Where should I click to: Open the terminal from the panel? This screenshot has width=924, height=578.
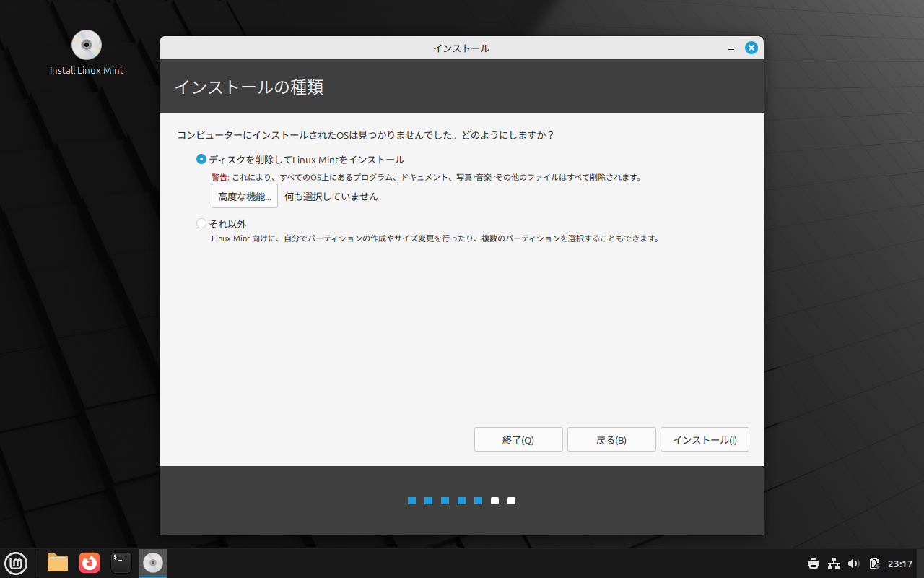click(121, 563)
